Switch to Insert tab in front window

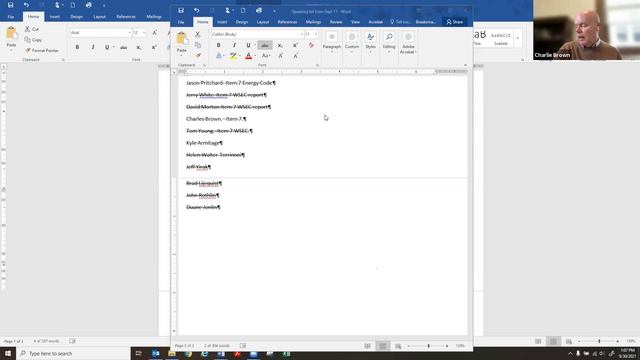222,22
